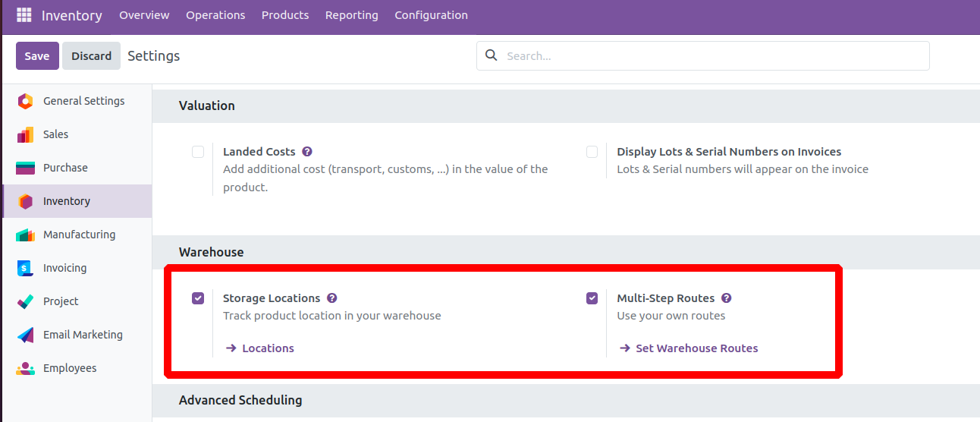Discard the settings changes
Image resolution: width=980 pixels, height=422 pixels.
[92, 56]
